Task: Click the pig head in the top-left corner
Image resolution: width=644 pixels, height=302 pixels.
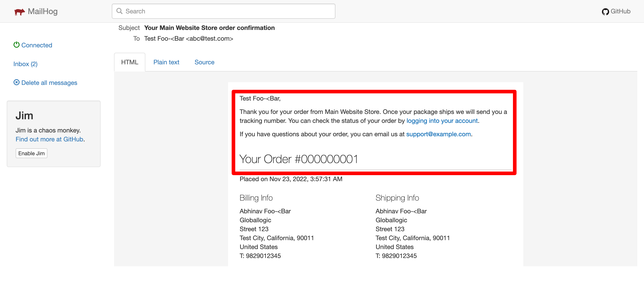Action: 19,11
